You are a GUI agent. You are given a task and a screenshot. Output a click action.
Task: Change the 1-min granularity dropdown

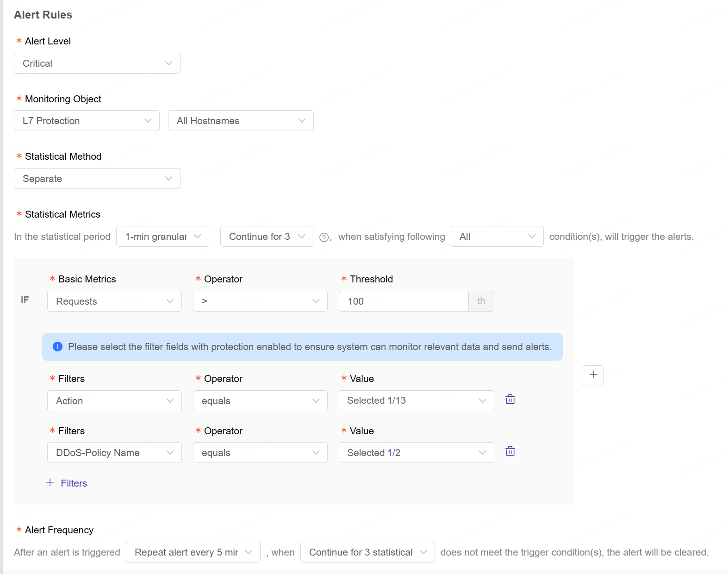pyautogui.click(x=162, y=237)
